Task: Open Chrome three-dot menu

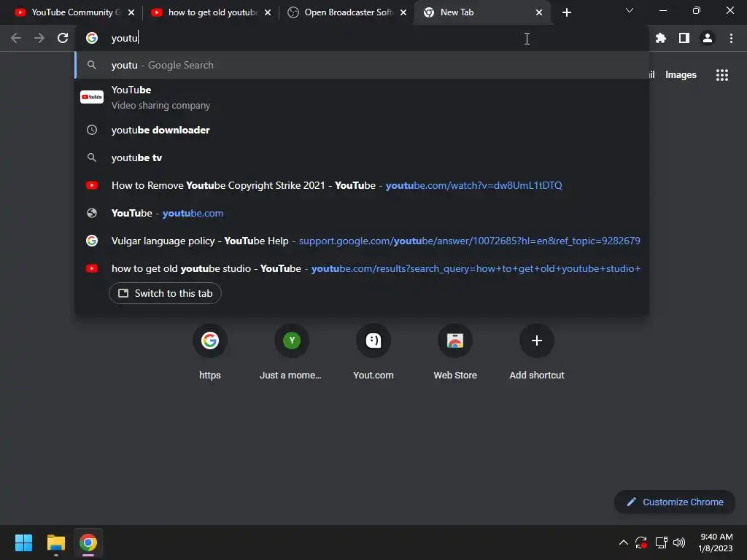Action: [x=731, y=38]
